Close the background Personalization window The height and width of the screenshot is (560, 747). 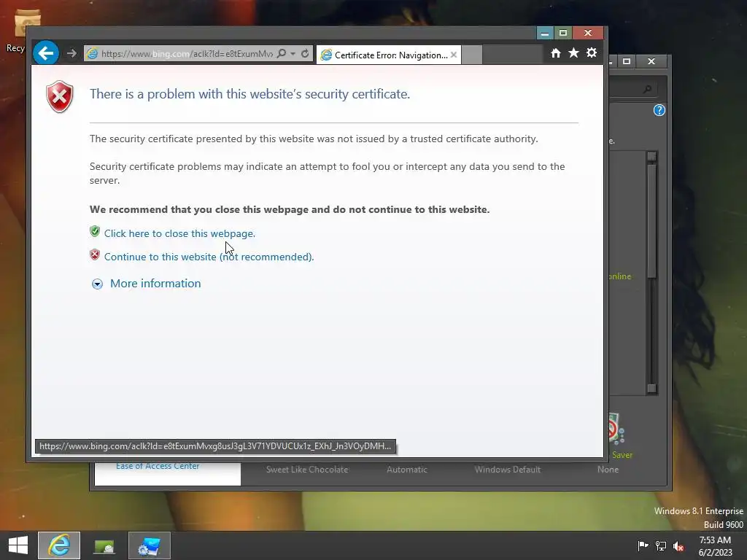tap(651, 61)
